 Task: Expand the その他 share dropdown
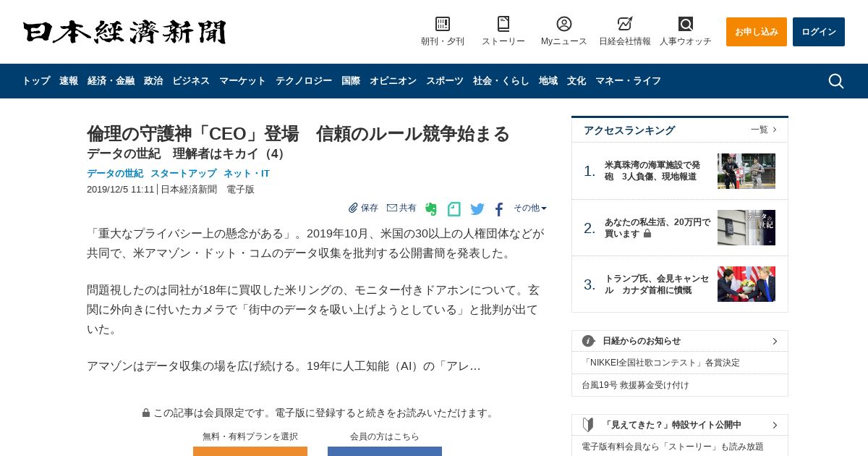click(x=530, y=208)
